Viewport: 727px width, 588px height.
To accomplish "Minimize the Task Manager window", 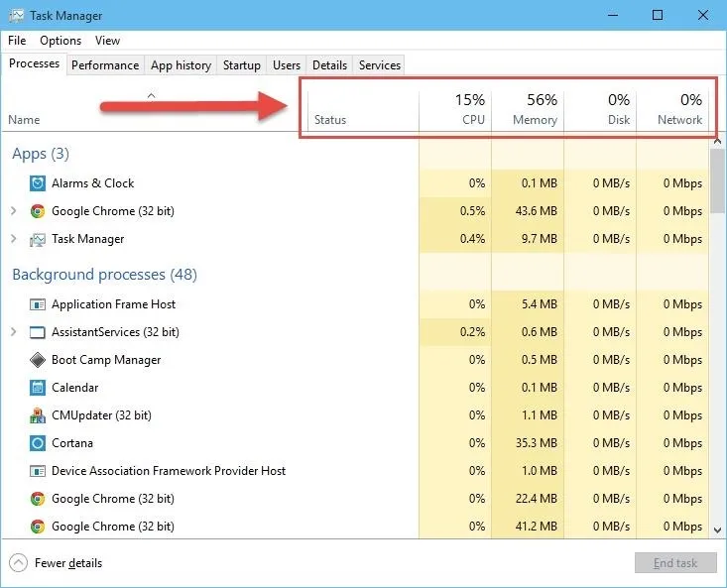I will [x=613, y=15].
